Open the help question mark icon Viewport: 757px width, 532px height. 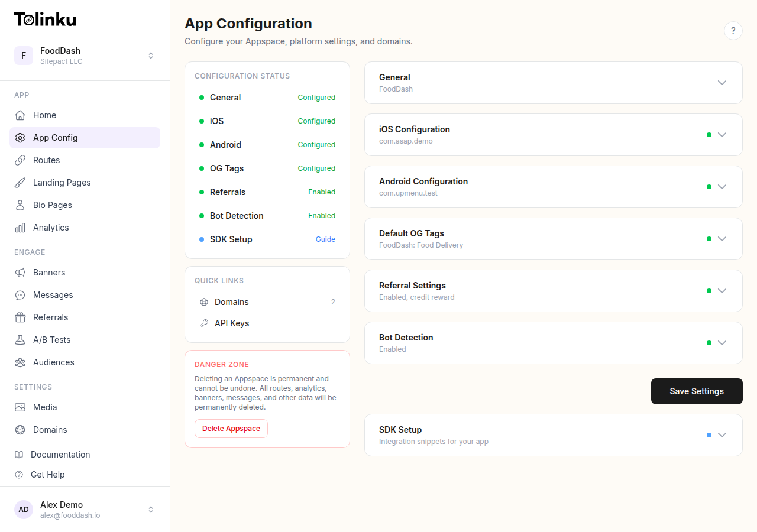[733, 30]
